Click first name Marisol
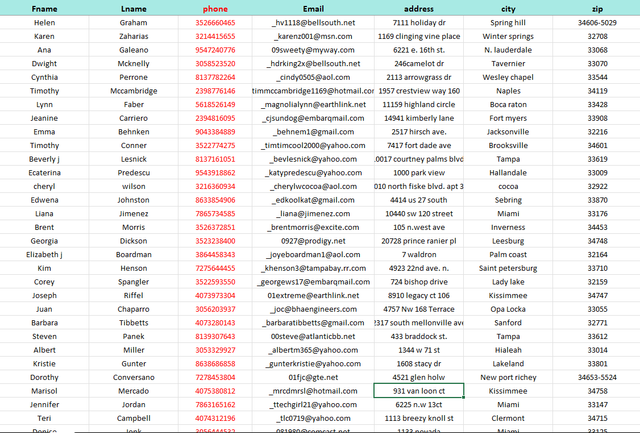 click(44, 391)
